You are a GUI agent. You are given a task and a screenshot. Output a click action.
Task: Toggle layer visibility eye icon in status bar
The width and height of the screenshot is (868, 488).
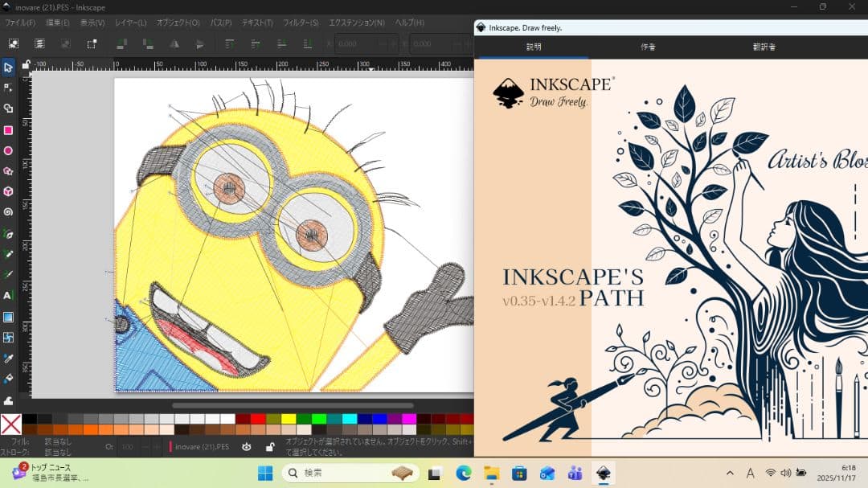tap(247, 446)
